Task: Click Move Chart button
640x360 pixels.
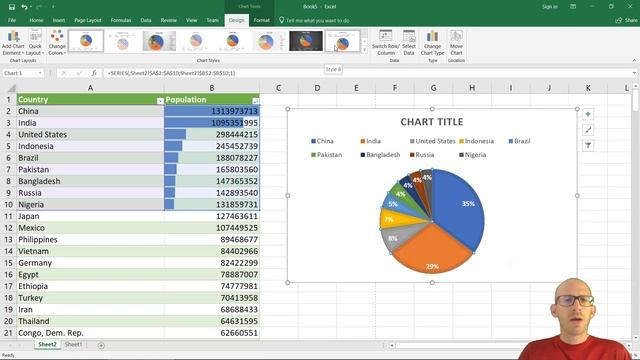Action: [x=456, y=42]
